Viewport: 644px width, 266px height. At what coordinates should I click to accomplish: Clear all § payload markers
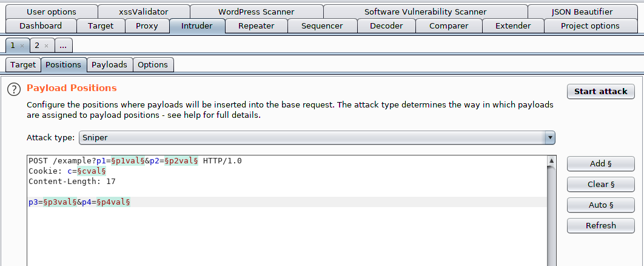(x=600, y=184)
